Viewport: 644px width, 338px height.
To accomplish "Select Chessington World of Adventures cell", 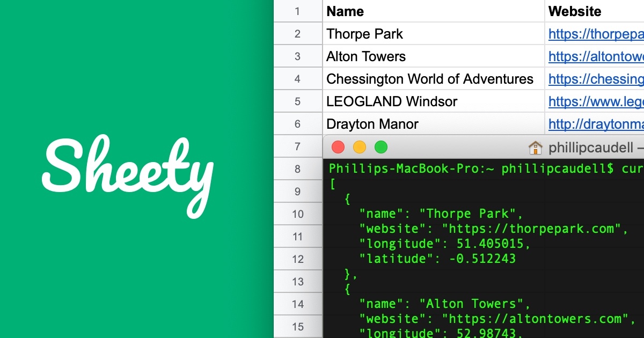I will 434,79.
